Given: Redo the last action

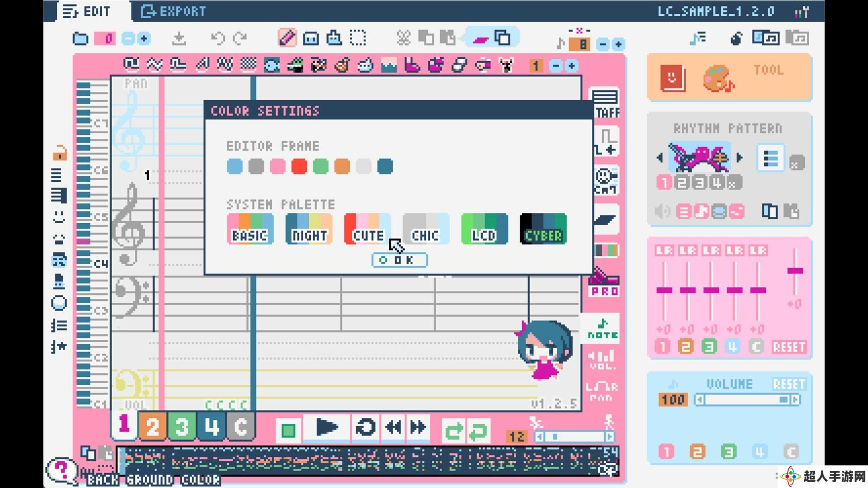Looking at the screenshot, I should (240, 38).
